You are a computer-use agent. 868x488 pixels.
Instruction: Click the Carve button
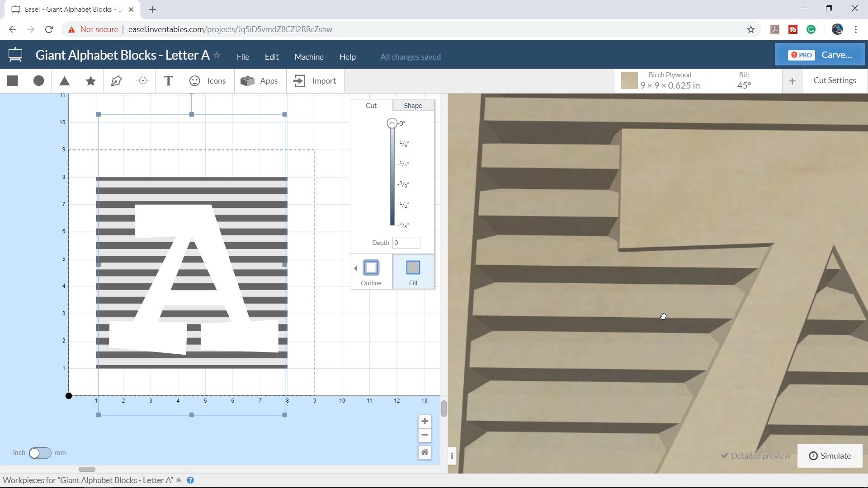tap(820, 55)
